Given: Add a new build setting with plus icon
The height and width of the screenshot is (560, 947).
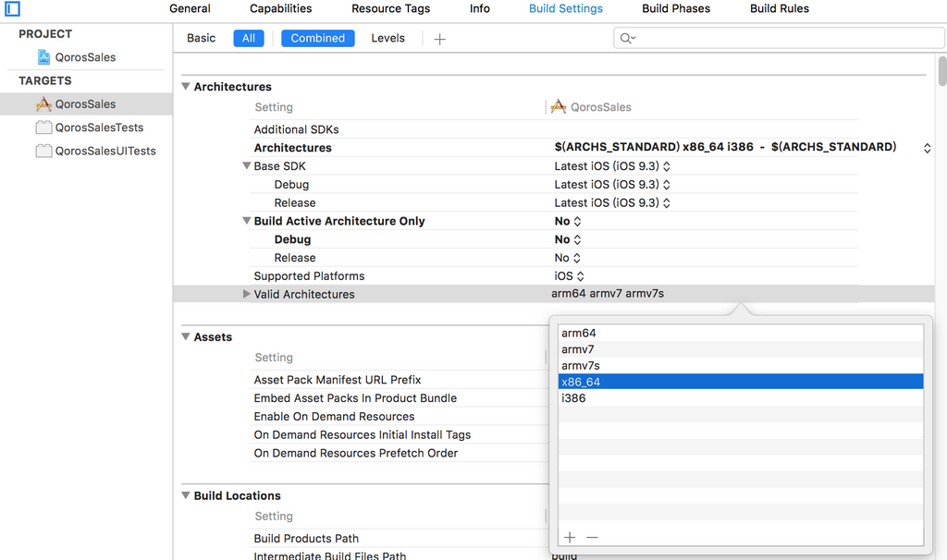Looking at the screenshot, I should pyautogui.click(x=439, y=39).
